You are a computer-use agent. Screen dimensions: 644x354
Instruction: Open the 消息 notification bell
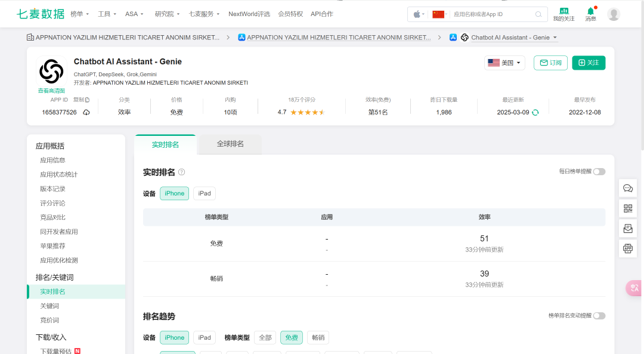point(590,11)
